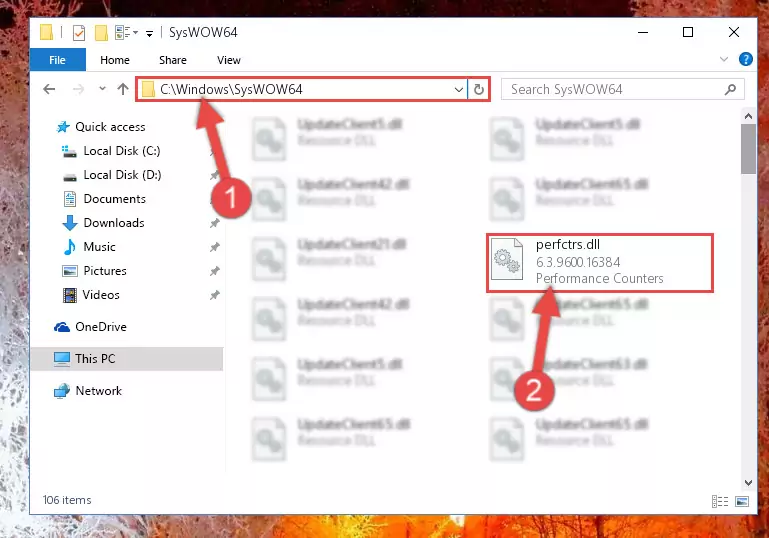
Task: Click the Videos pin icon
Action: coord(214,295)
